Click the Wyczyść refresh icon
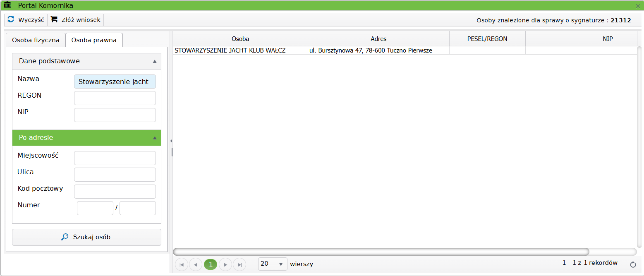This screenshot has width=644, height=276. (11, 19)
